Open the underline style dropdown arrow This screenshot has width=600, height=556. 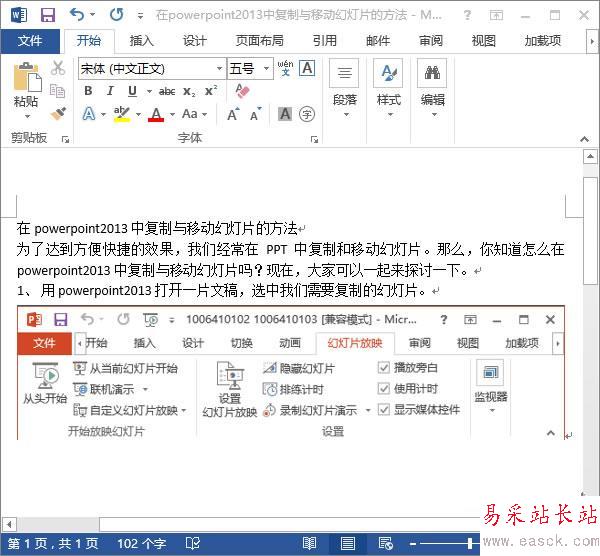point(149,91)
